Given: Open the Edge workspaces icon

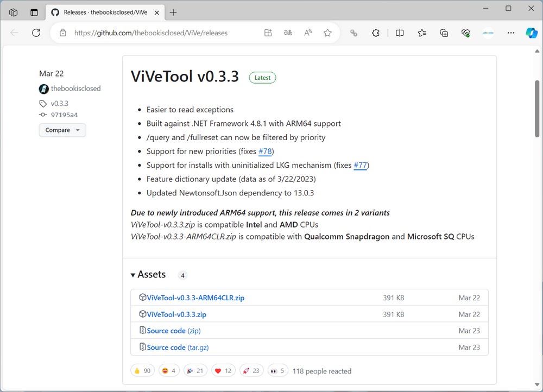Looking at the screenshot, I should click(13, 12).
